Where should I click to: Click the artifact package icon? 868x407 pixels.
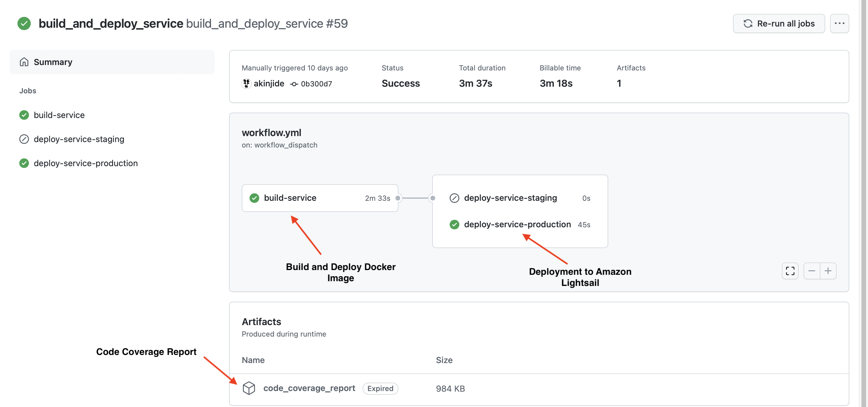(249, 388)
